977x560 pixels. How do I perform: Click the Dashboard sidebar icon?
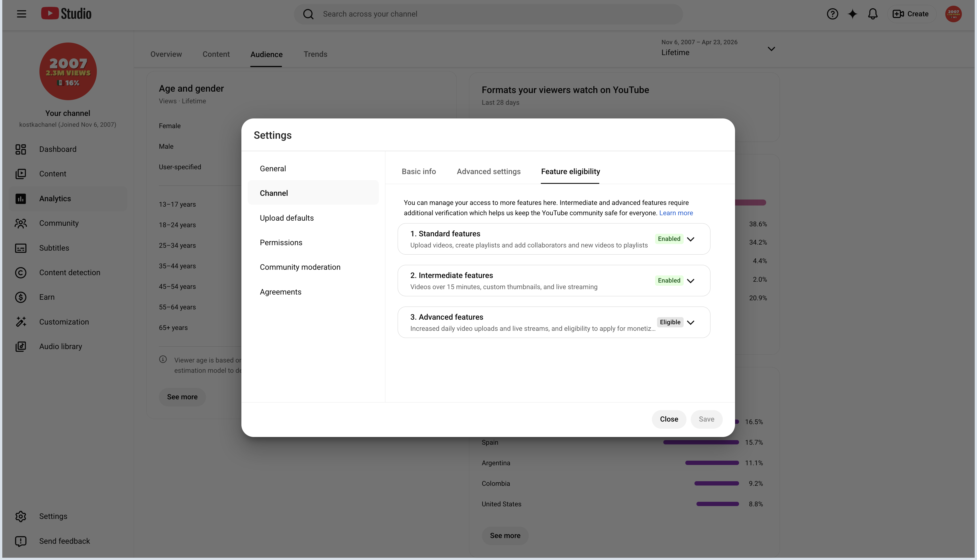click(x=21, y=149)
